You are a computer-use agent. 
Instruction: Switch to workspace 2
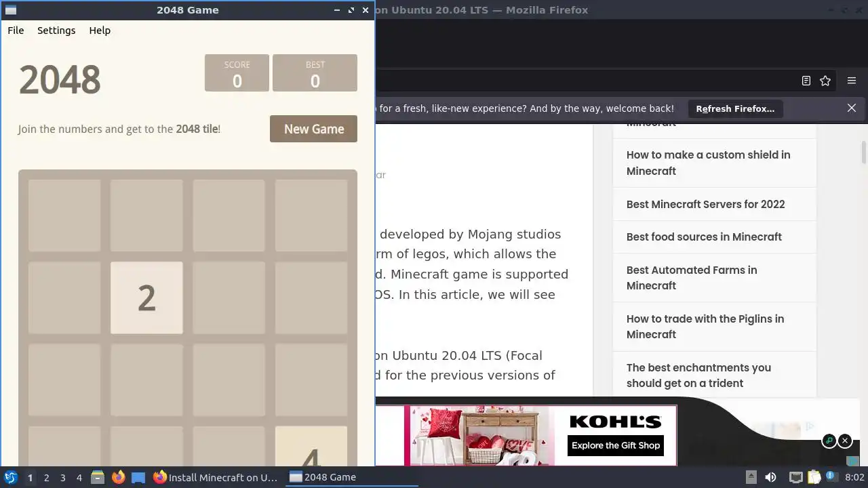point(46,477)
